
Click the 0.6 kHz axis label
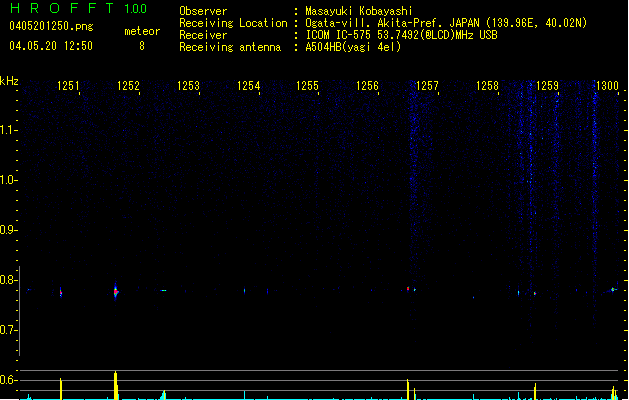[x=8, y=380]
